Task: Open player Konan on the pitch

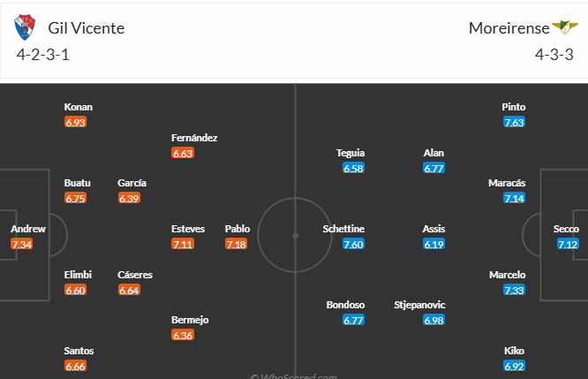Action: point(79,107)
